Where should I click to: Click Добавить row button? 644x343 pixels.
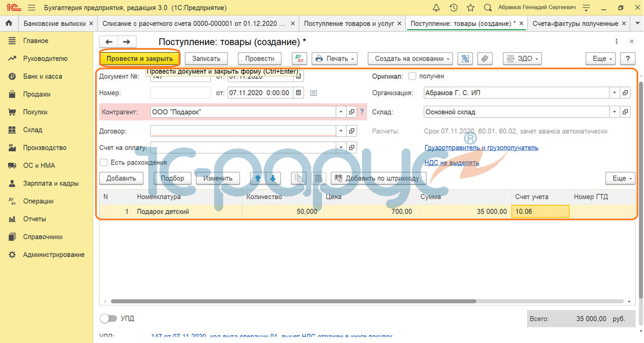[x=121, y=178]
